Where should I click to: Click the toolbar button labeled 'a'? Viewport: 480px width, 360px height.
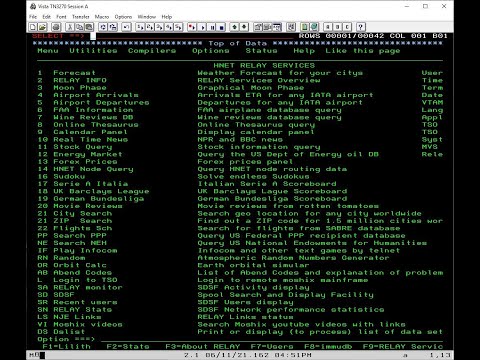tap(328, 27)
